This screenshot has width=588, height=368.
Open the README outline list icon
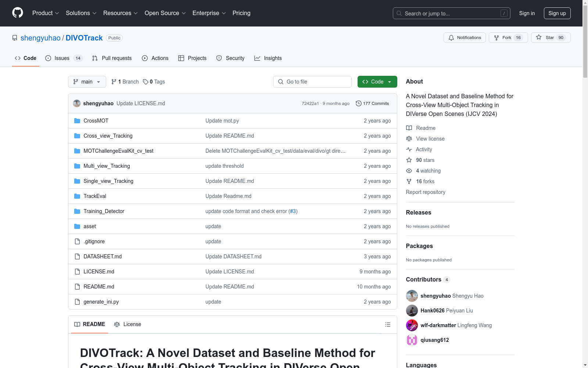coord(387,325)
